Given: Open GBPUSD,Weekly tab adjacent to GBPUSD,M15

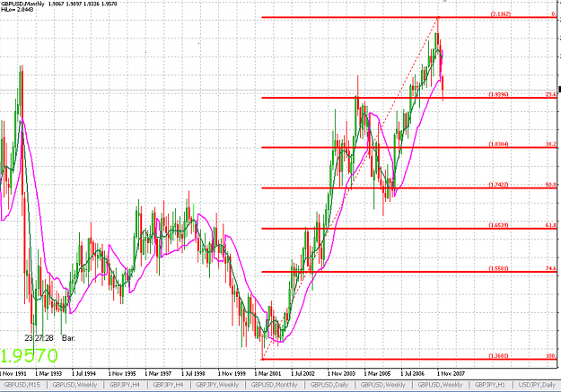Looking at the screenshot, I should pos(75,385).
